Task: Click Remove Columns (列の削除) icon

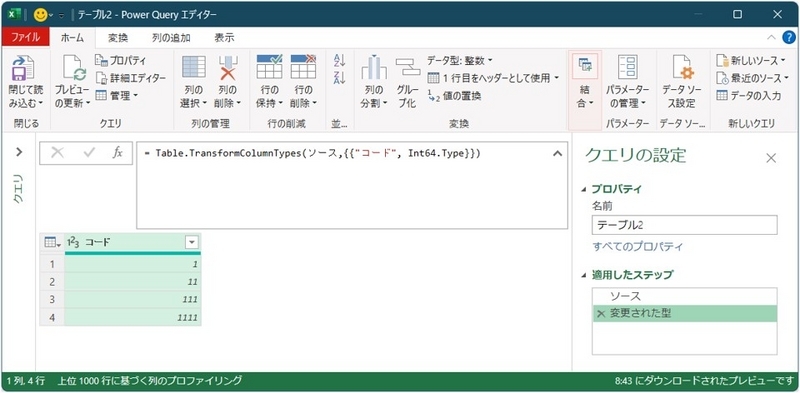Action: (x=228, y=67)
